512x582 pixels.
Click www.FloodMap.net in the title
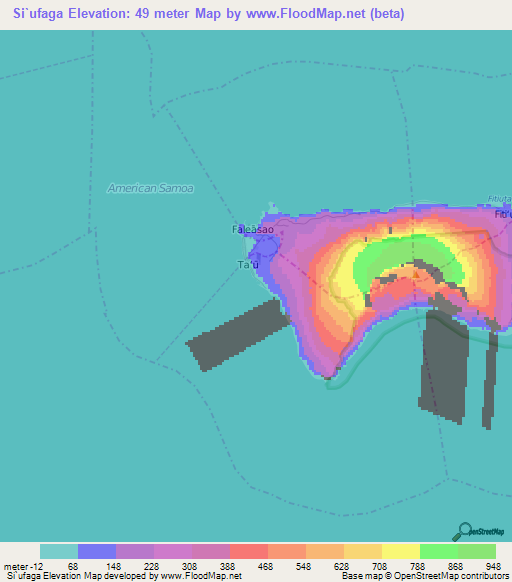pyautogui.click(x=306, y=14)
